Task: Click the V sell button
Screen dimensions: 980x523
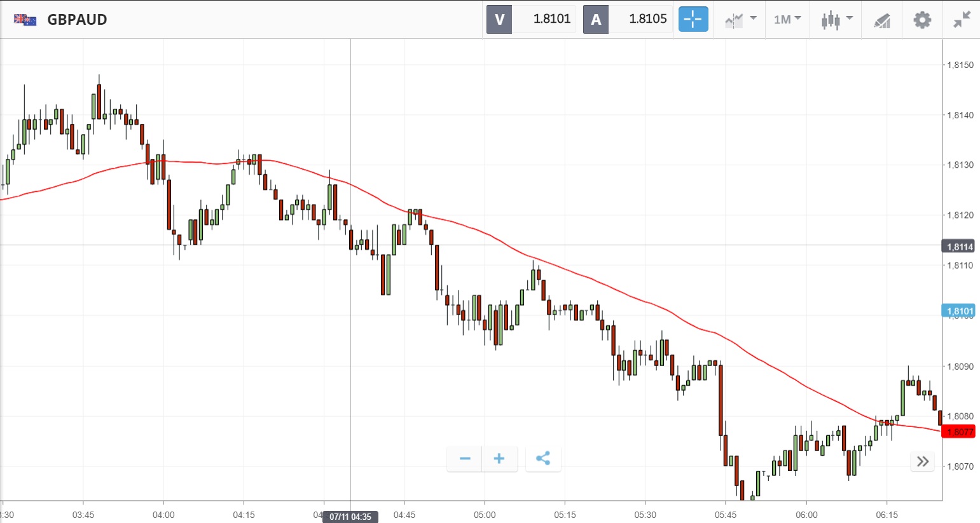Action: click(499, 19)
